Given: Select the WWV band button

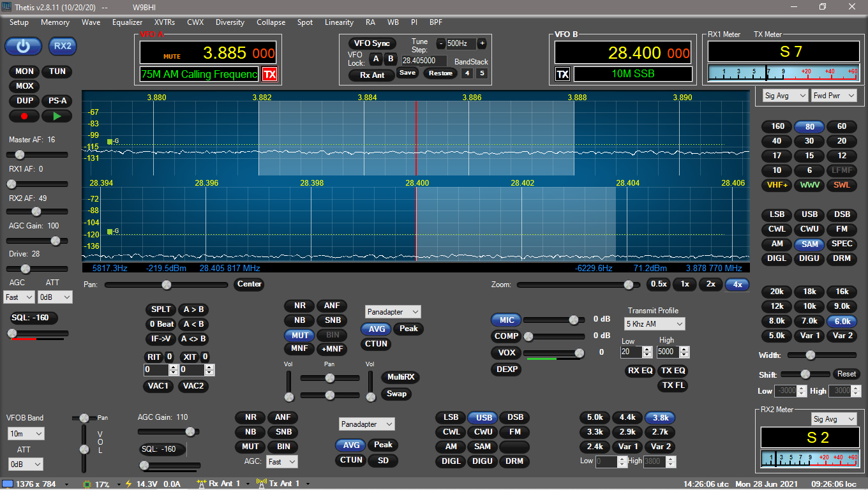Looking at the screenshot, I should tap(810, 185).
